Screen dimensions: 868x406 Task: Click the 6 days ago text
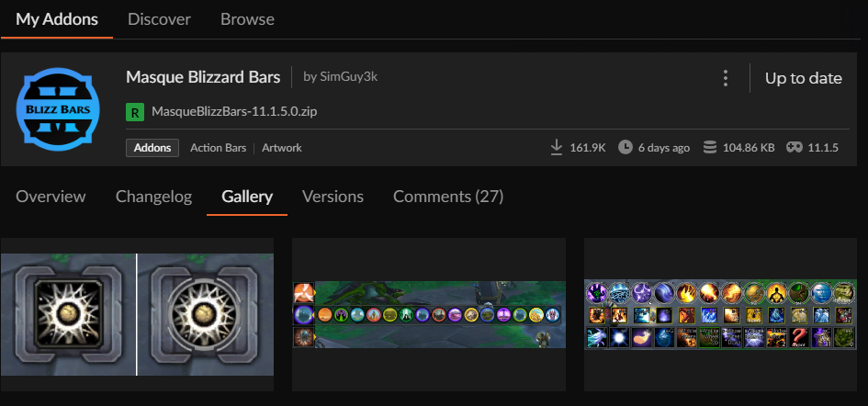(664, 148)
